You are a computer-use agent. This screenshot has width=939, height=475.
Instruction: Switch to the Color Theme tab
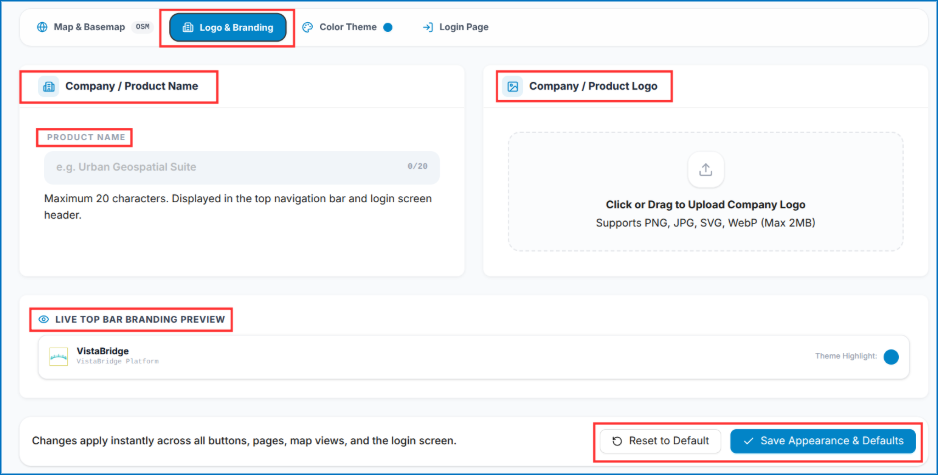click(347, 27)
